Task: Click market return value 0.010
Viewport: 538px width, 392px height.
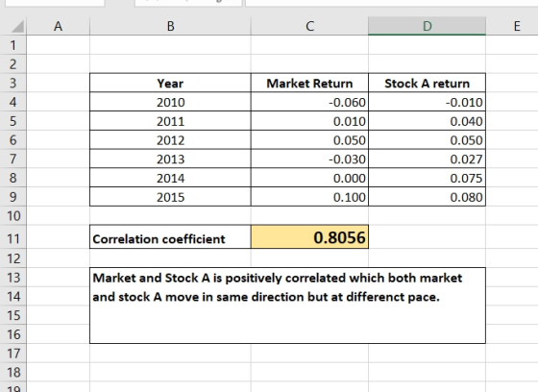Action: coord(309,121)
